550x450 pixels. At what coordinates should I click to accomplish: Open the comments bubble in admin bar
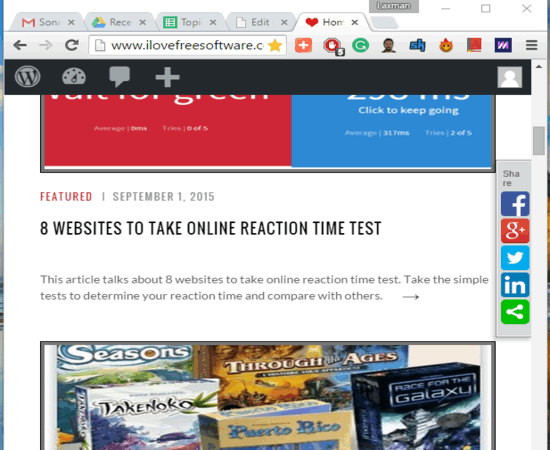[x=120, y=76]
